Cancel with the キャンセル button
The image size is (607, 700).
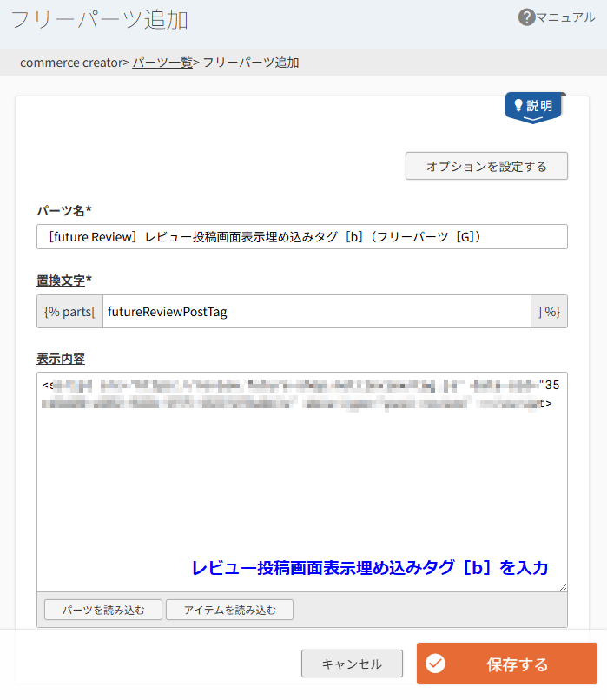point(352,664)
